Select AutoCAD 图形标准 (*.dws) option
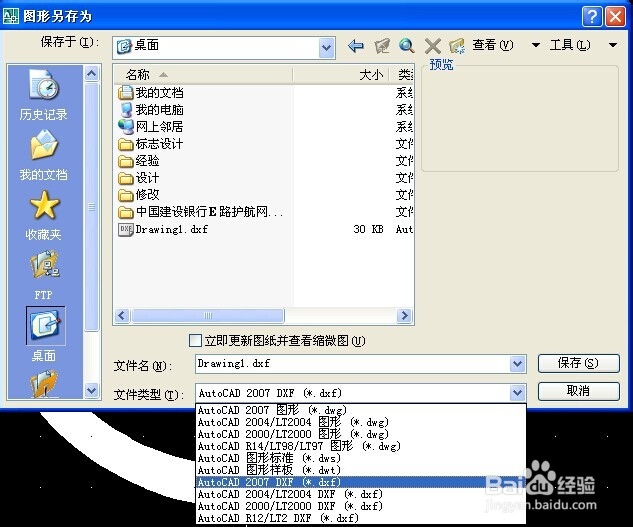Image resolution: width=633 pixels, height=527 pixels. point(361,458)
